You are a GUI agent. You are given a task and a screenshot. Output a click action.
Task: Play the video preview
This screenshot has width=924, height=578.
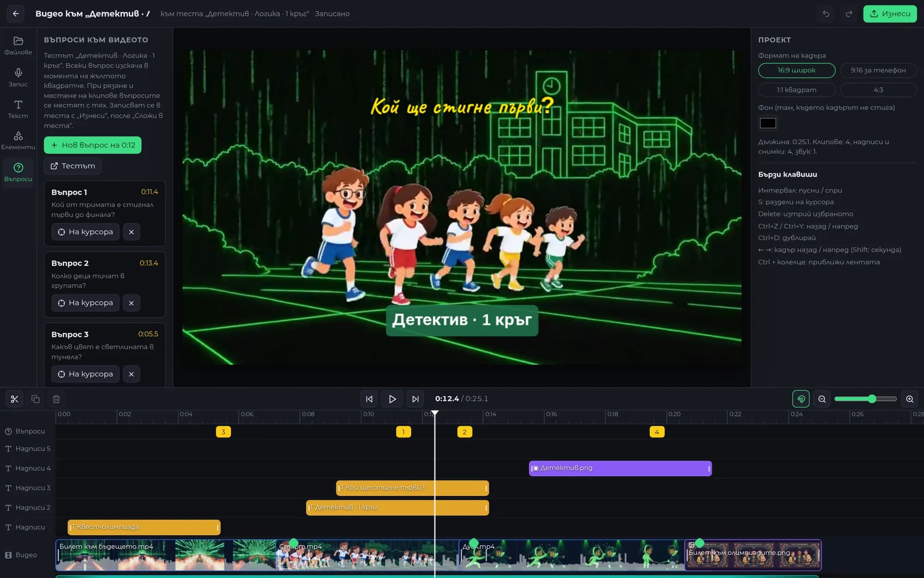392,399
